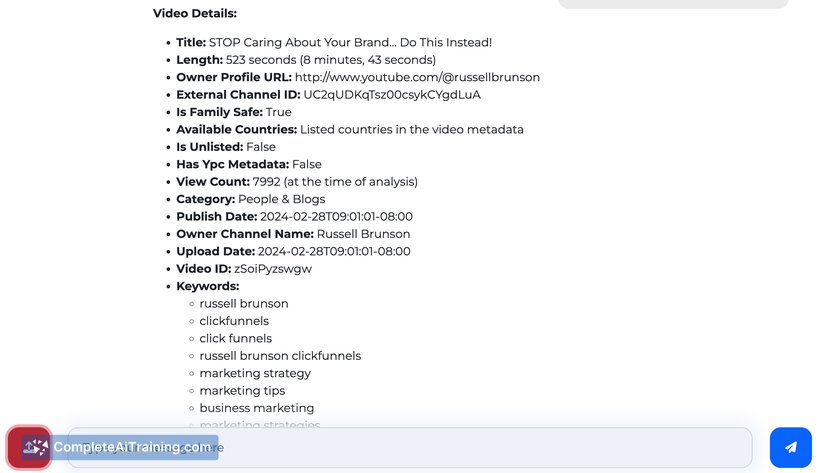The image size is (820, 473).
Task: Select the 'russell brunson clickfunnels' keyword
Action: point(280,356)
